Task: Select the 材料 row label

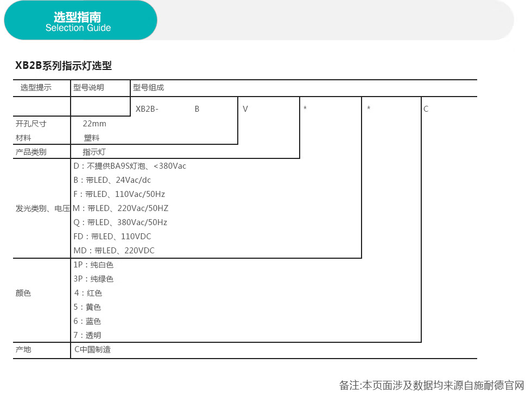Action: pyautogui.click(x=23, y=138)
